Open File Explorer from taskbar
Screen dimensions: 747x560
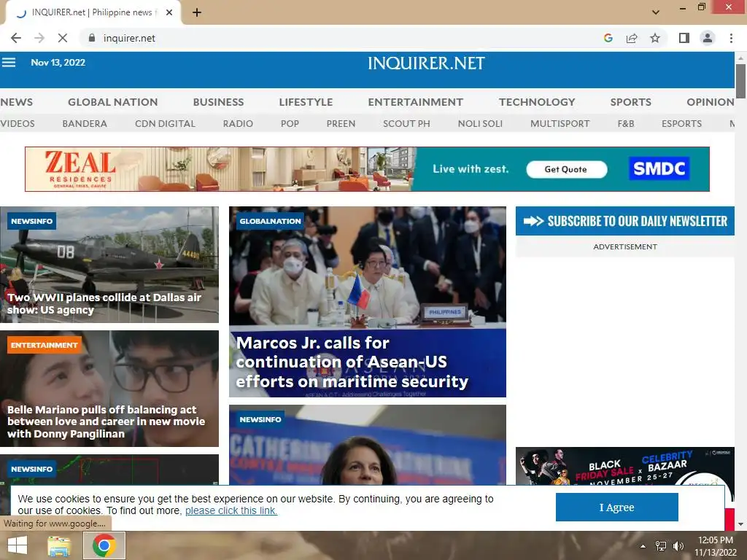click(x=59, y=545)
